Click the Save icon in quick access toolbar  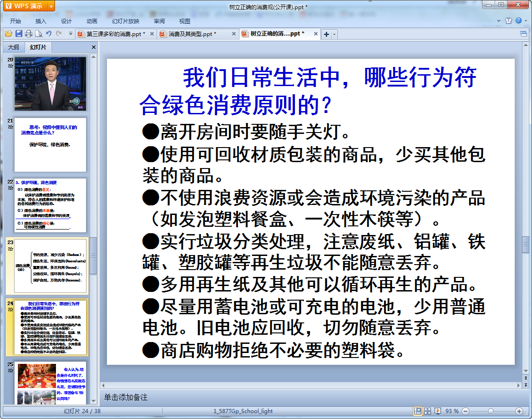tap(19, 34)
